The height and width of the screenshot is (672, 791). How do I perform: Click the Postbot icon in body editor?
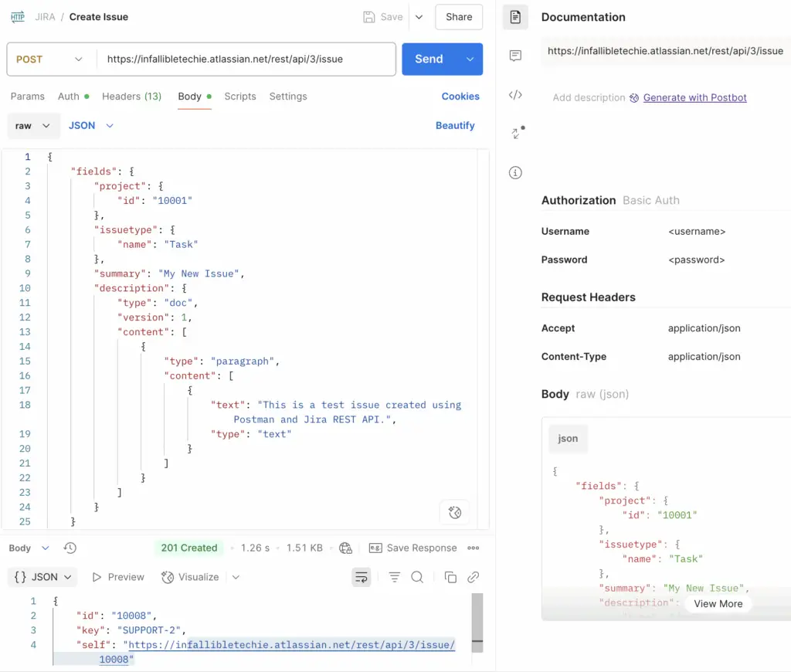click(x=454, y=513)
